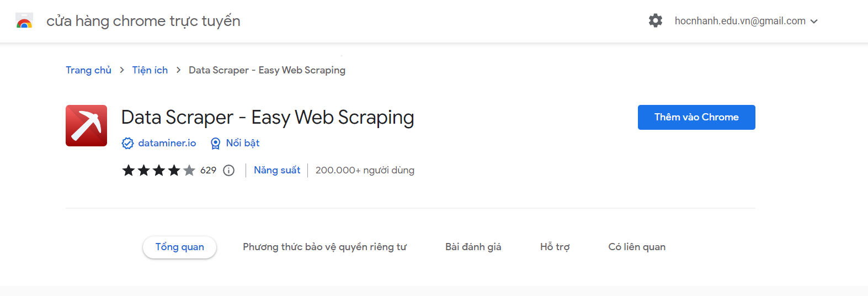Click the breadcrumb chevron after Trang chủ
Viewport: 868px width, 296px height.
[x=122, y=70]
